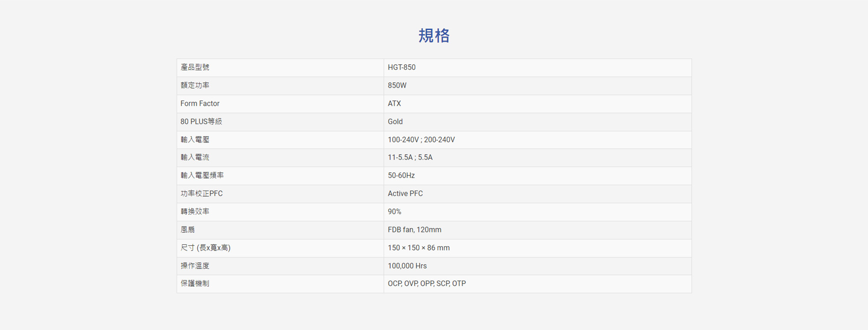Select the 50-60Hz value

click(x=401, y=175)
